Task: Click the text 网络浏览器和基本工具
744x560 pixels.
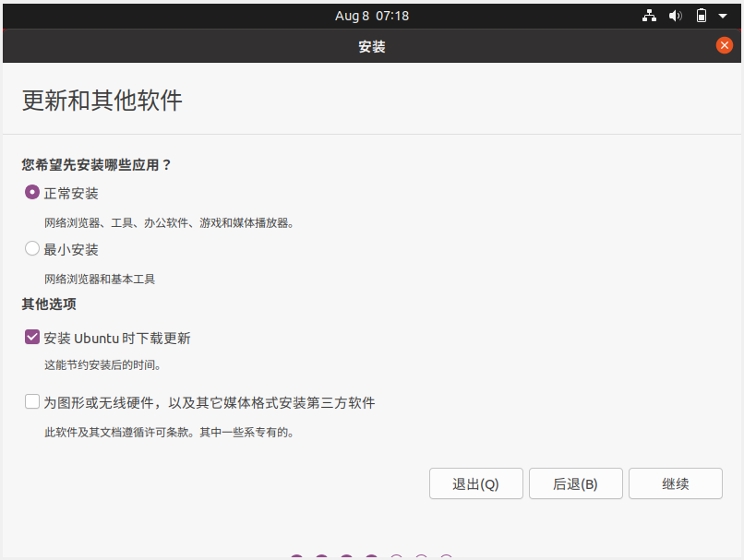Action: 100,279
